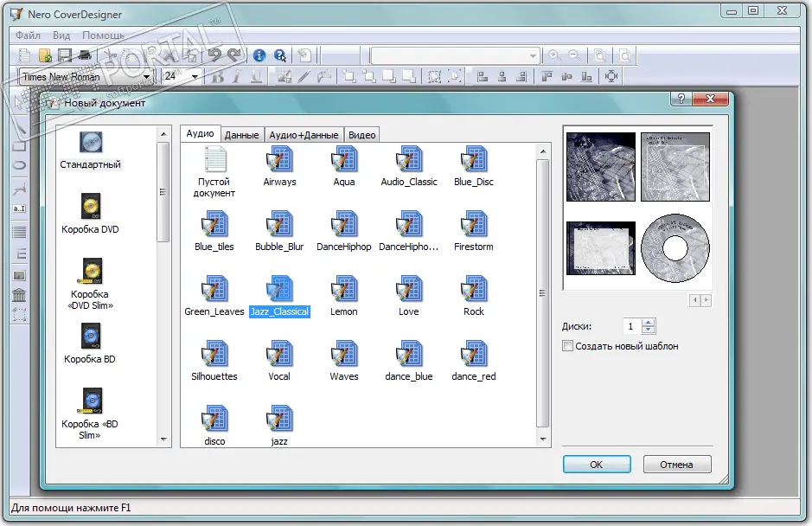Image resolution: width=812 pixels, height=526 pixels.
Task: Click the Save icon in the toolbar
Action: click(65, 55)
